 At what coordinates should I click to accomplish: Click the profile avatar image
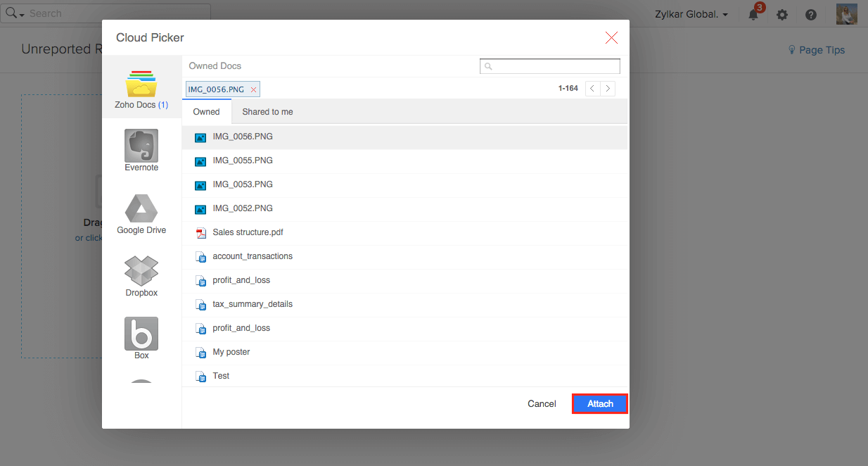846,14
